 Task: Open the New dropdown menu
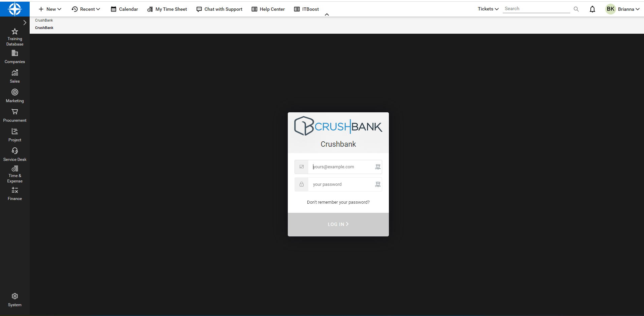pos(50,9)
